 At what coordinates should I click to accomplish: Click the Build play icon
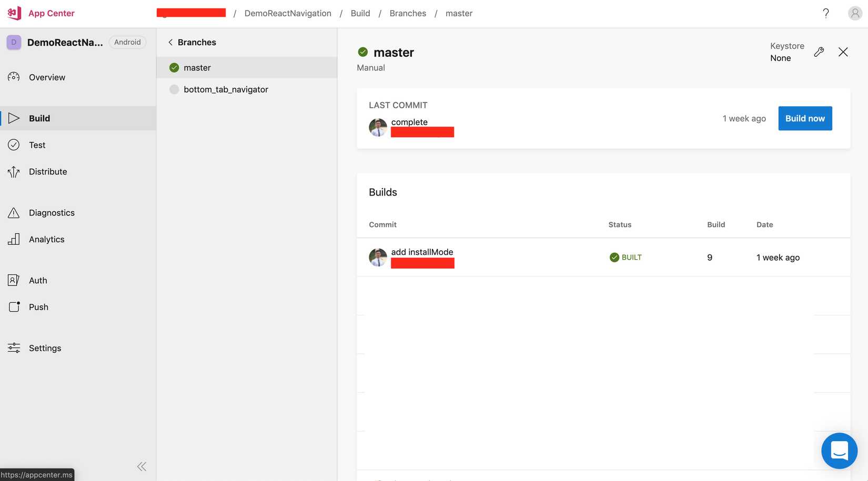(x=14, y=118)
